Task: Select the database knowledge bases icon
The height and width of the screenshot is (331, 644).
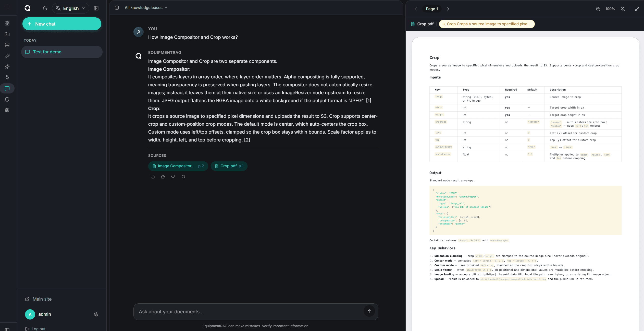Action: pyautogui.click(x=7, y=45)
